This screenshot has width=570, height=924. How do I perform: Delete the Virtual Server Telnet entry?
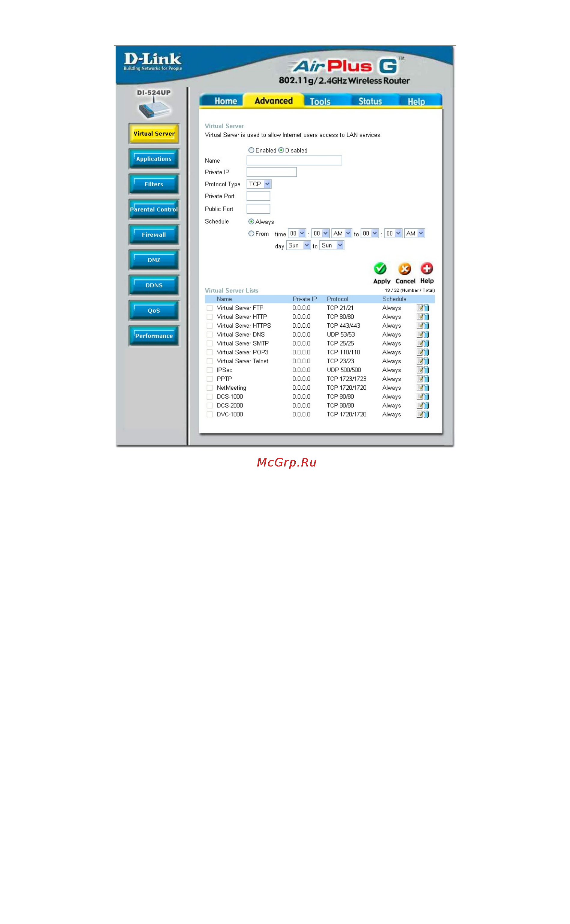(426, 361)
